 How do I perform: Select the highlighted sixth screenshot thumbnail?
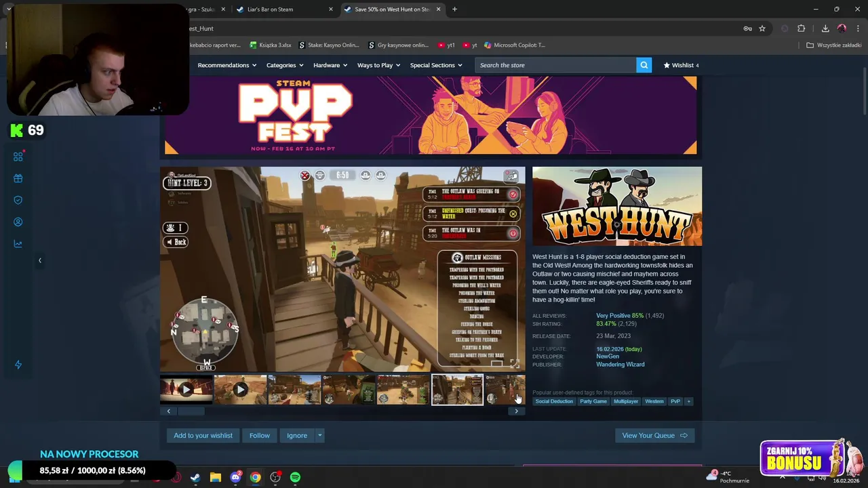pos(457,390)
